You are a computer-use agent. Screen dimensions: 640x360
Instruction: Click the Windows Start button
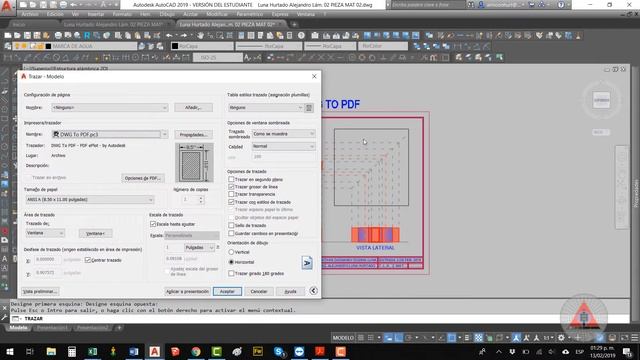pyautogui.click(x=9, y=351)
